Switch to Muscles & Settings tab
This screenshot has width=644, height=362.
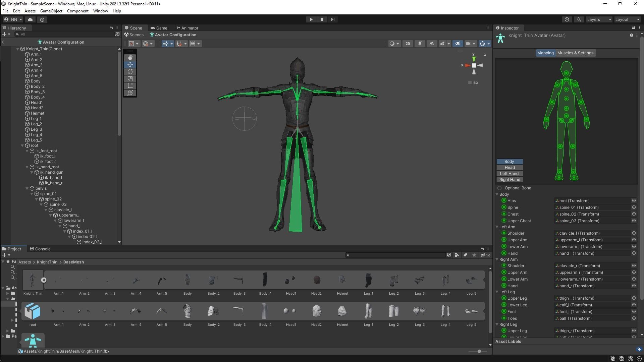click(x=575, y=53)
